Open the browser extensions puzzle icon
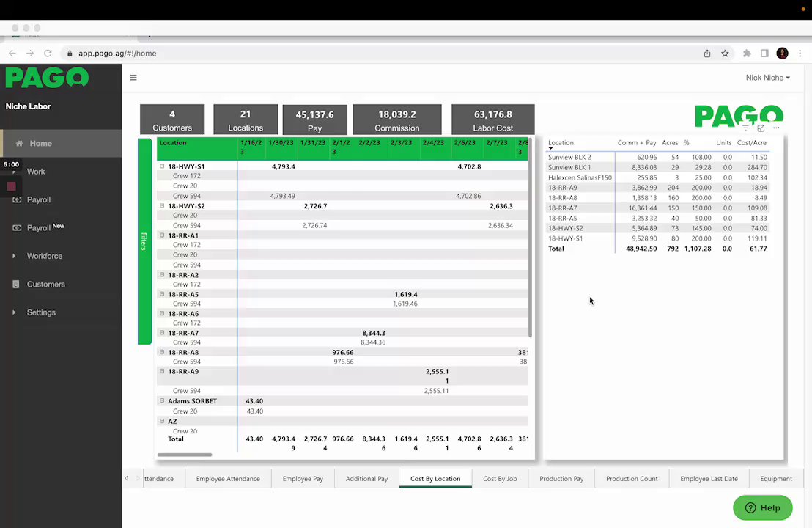The width and height of the screenshot is (812, 528). point(747,54)
